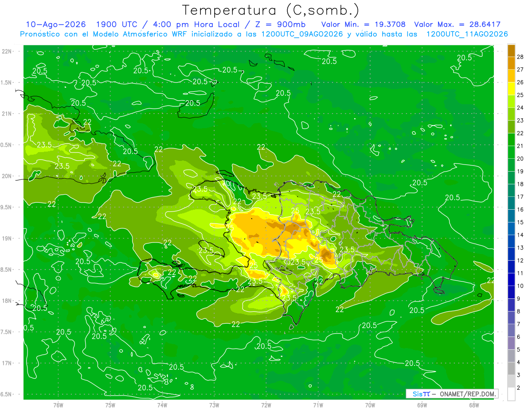This screenshot has height=411, width=532.
Task: Click the '25' legend value on colorbar
Action: coord(520,95)
